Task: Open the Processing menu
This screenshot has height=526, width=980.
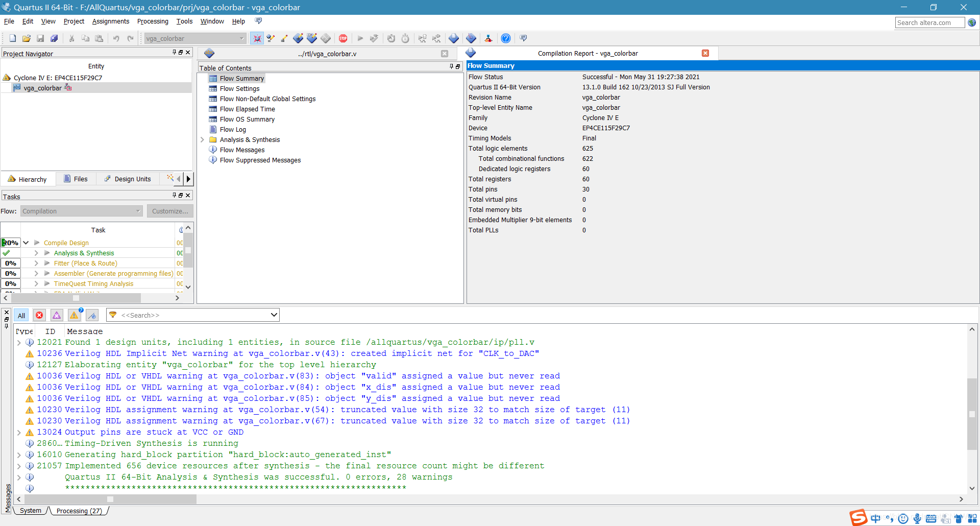Action: coord(153,21)
